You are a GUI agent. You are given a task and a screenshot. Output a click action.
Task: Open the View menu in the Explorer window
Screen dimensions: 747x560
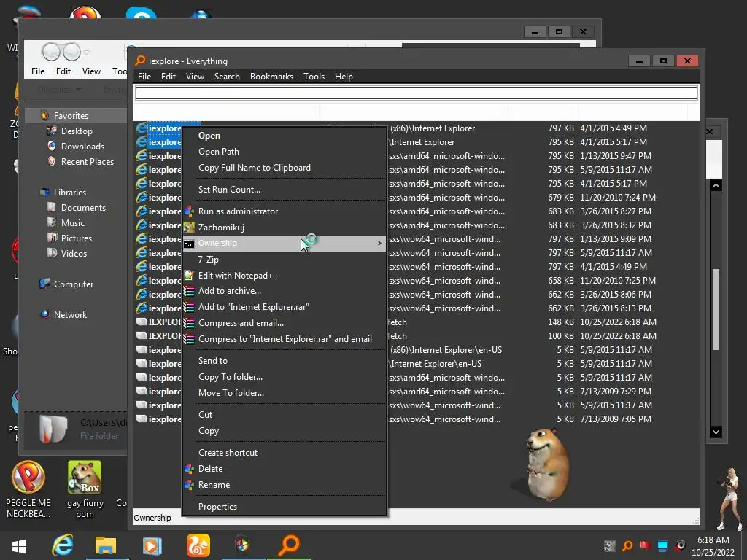click(91, 71)
